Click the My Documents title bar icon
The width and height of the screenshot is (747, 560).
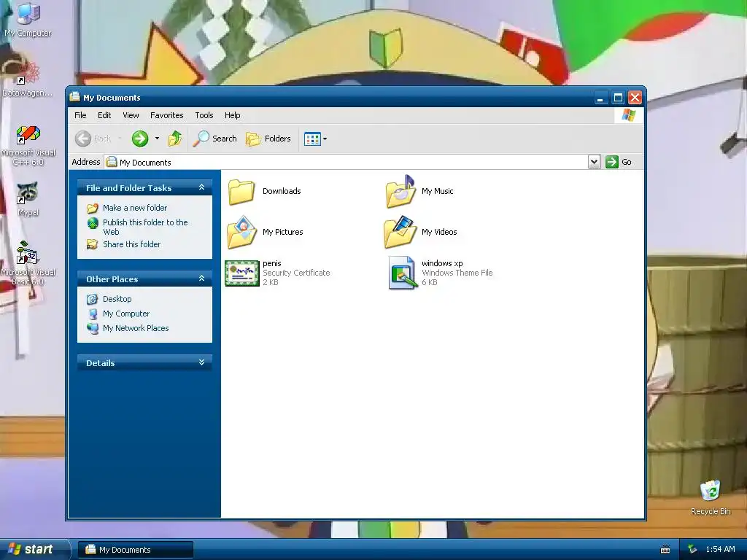75,97
